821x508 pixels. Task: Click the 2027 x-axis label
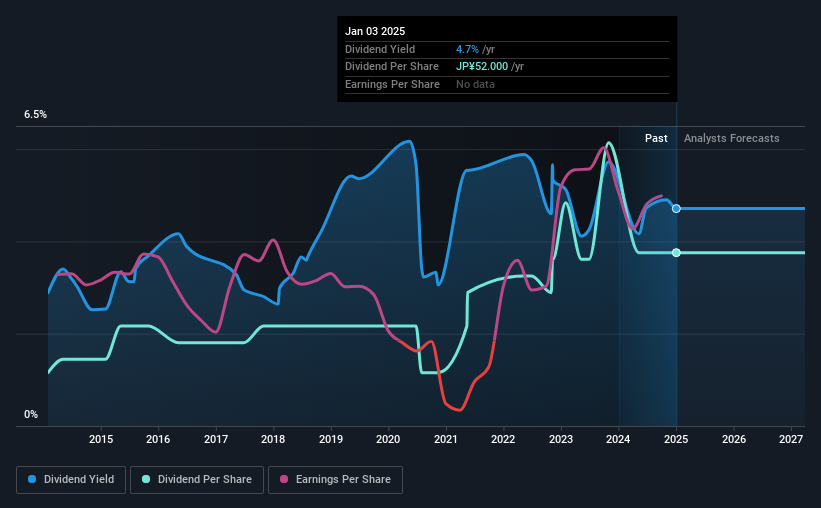(x=791, y=439)
